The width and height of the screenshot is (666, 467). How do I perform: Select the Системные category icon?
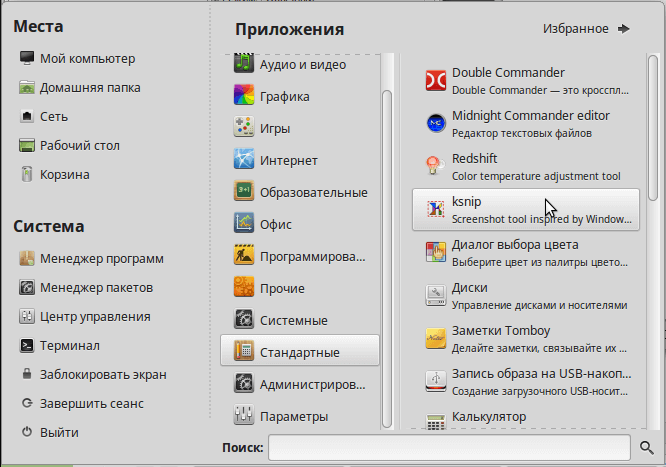[x=244, y=319]
